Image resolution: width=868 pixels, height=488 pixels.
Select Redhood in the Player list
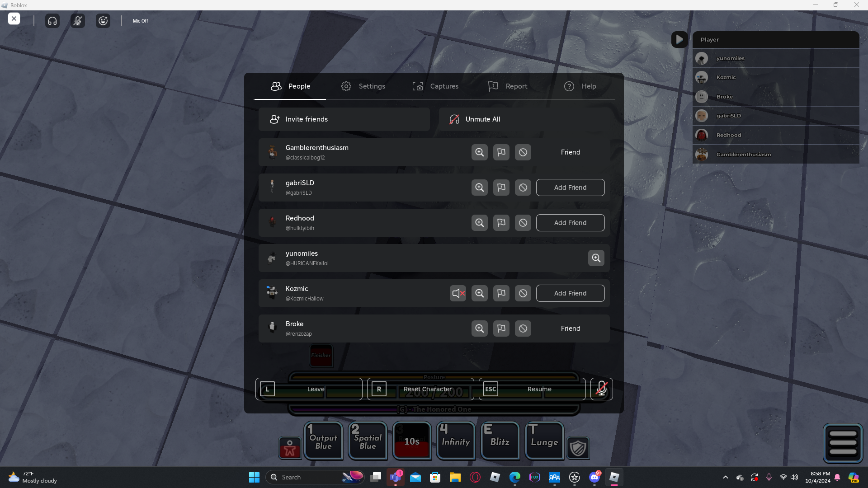(776, 135)
